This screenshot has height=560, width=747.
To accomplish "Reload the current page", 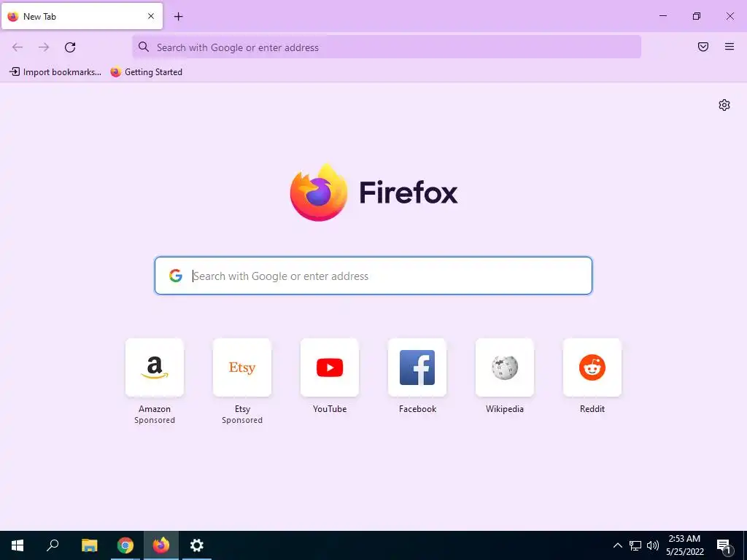I will click(70, 47).
